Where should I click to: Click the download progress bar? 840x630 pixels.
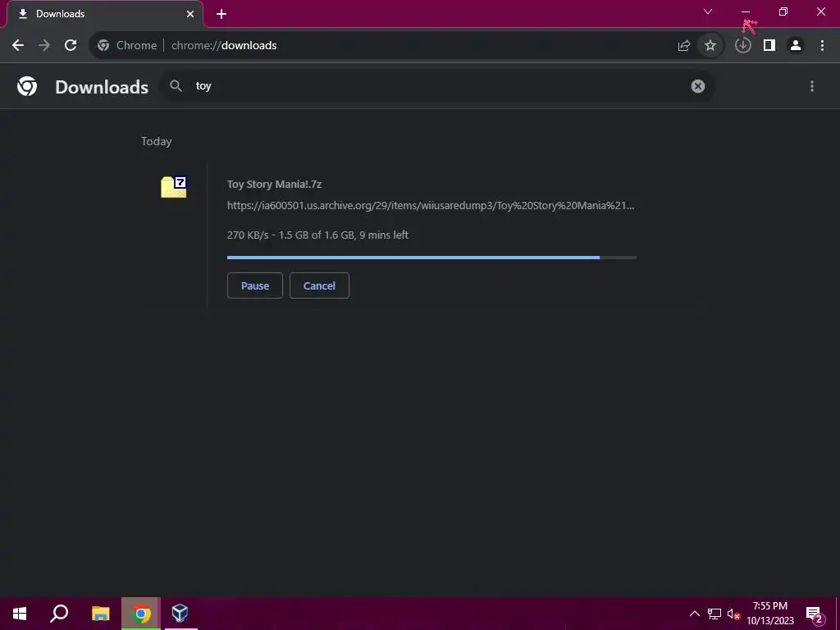click(431, 258)
